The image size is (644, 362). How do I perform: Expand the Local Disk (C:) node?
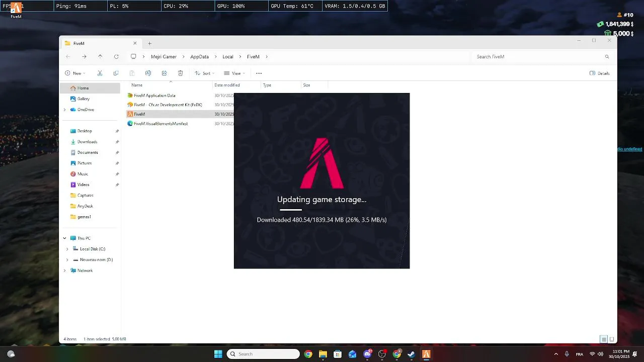[67, 249]
